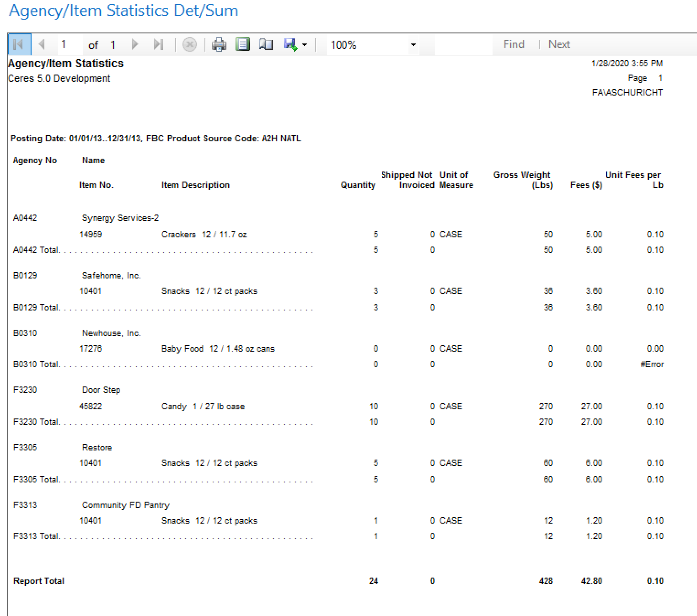Click the stop rendering icon

(189, 44)
